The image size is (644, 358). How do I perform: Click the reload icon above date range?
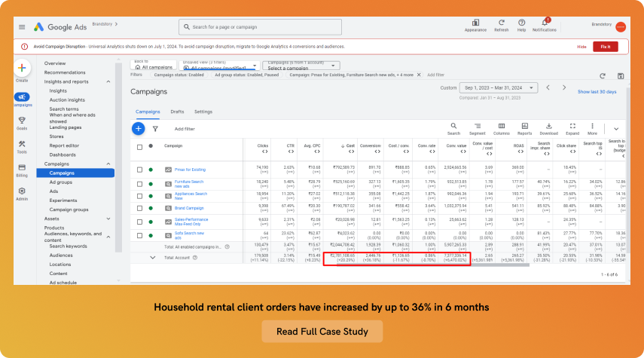(x=603, y=76)
